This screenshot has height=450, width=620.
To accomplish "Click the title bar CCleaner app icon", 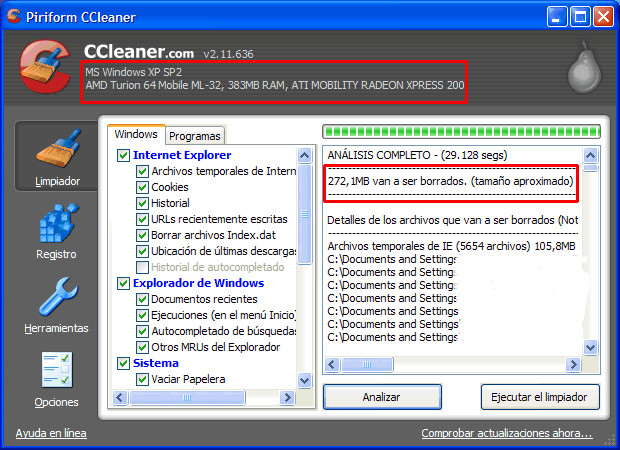I will [x=14, y=16].
